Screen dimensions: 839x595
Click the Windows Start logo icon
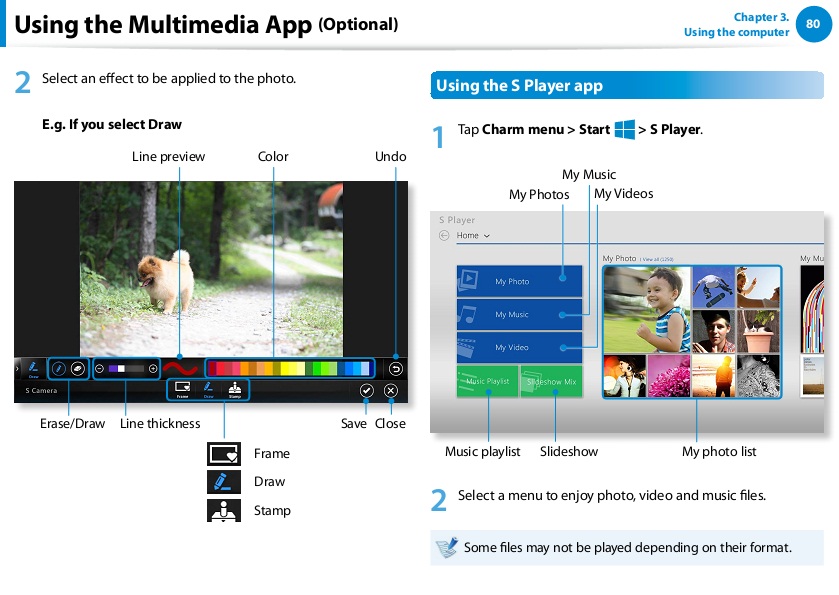pyautogui.click(x=624, y=129)
